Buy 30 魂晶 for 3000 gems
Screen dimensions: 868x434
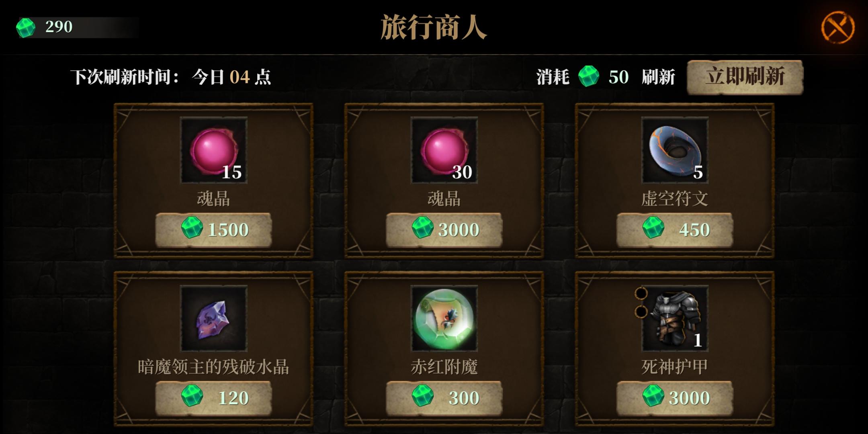(x=444, y=230)
